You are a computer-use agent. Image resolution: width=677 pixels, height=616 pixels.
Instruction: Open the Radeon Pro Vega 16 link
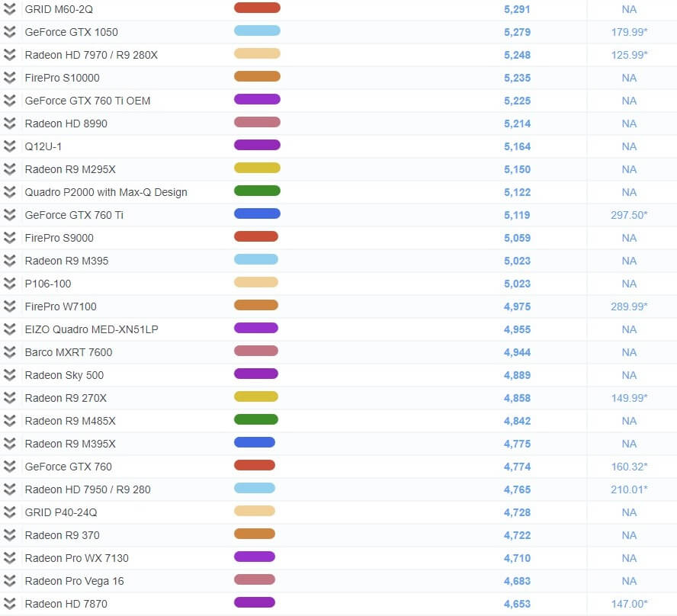coord(74,581)
